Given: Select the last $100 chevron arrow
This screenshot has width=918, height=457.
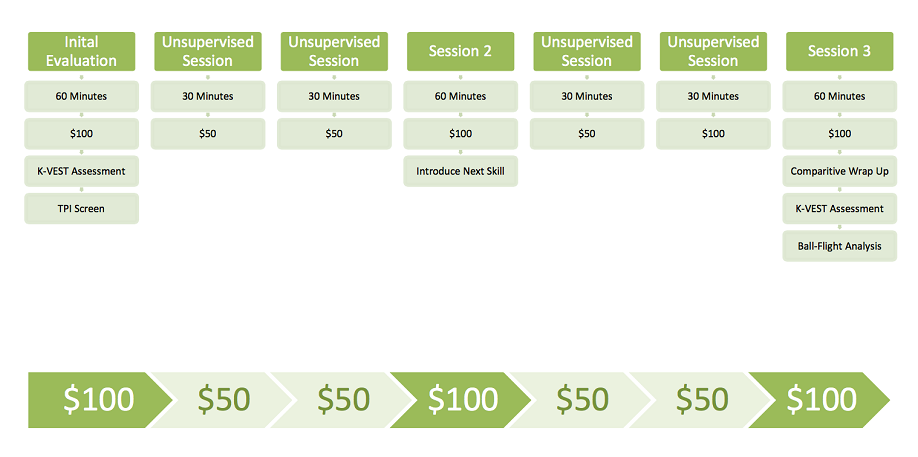Looking at the screenshot, I should point(820,399).
